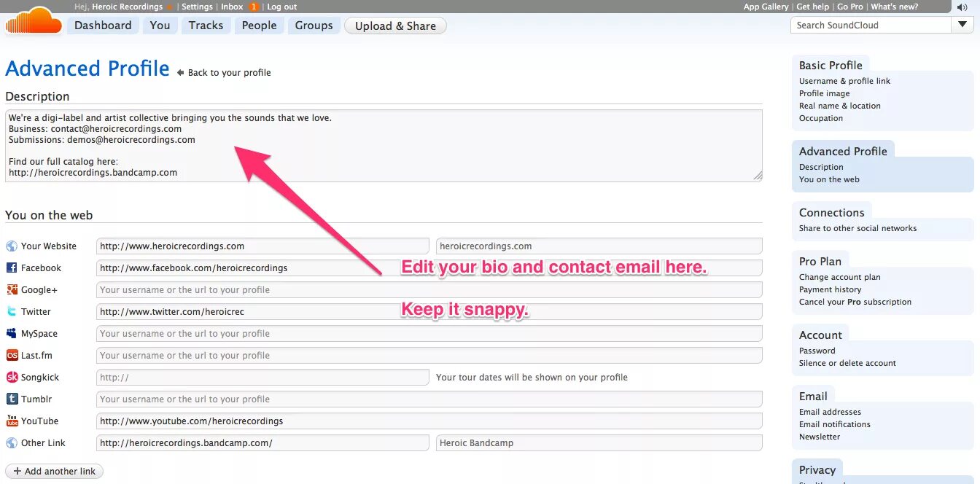Open Occupation settings in sidebar
Viewport: 980px width, 484px height.
click(x=820, y=118)
